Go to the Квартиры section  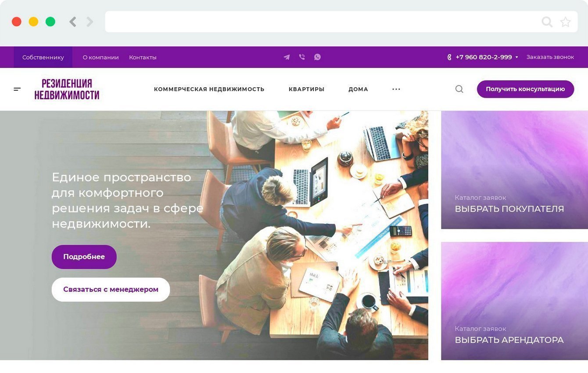point(306,89)
